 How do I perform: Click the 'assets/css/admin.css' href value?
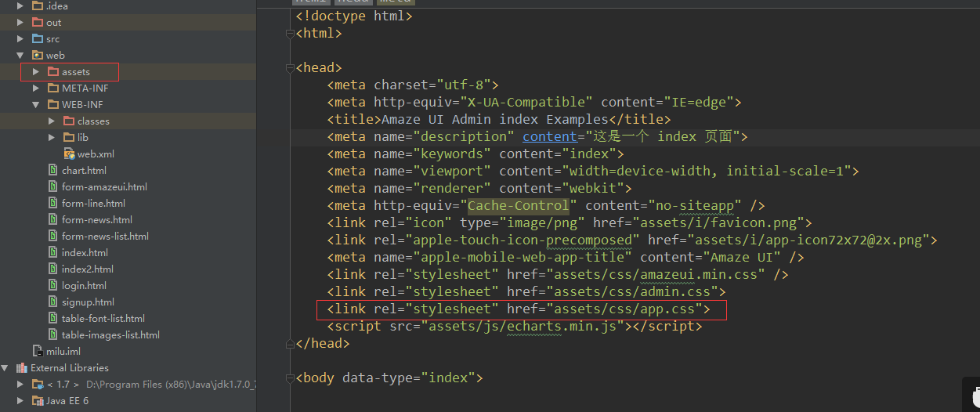coord(632,291)
